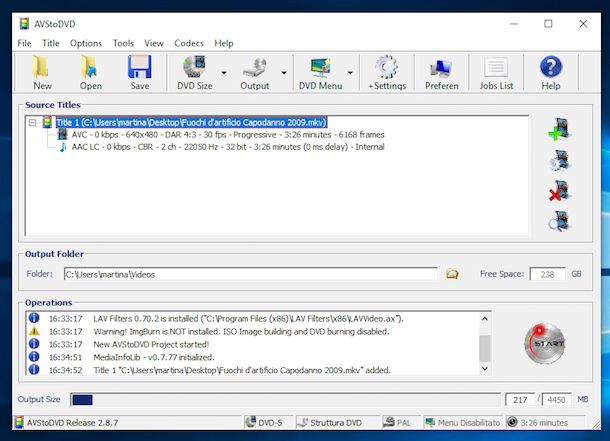Click the DVD Menu toolbar icon
Viewport: 610px width, 441px height.
[x=321, y=67]
